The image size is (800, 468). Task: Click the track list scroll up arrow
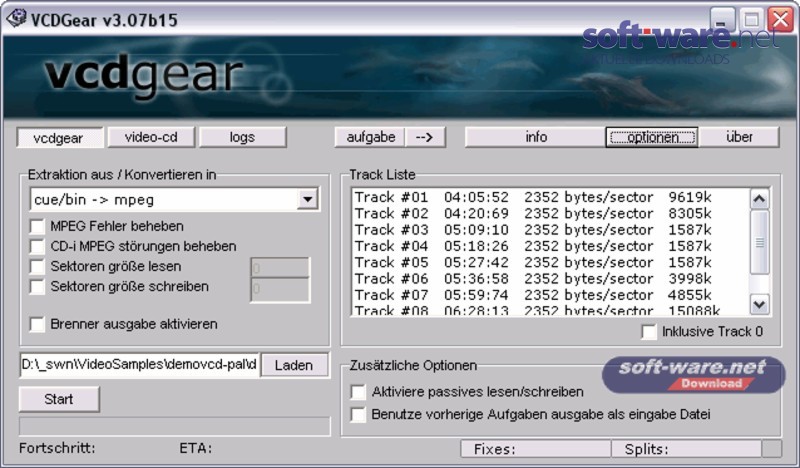759,199
